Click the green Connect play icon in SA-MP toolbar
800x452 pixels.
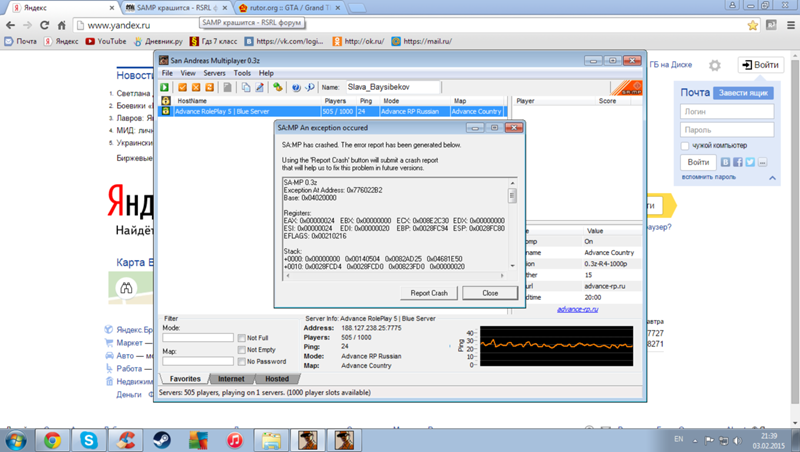pos(165,87)
